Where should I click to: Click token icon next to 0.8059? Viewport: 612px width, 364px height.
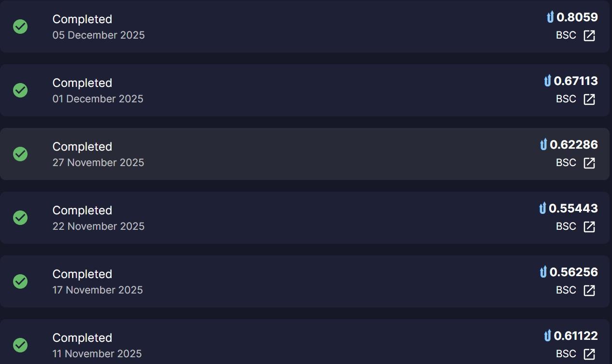click(x=550, y=18)
